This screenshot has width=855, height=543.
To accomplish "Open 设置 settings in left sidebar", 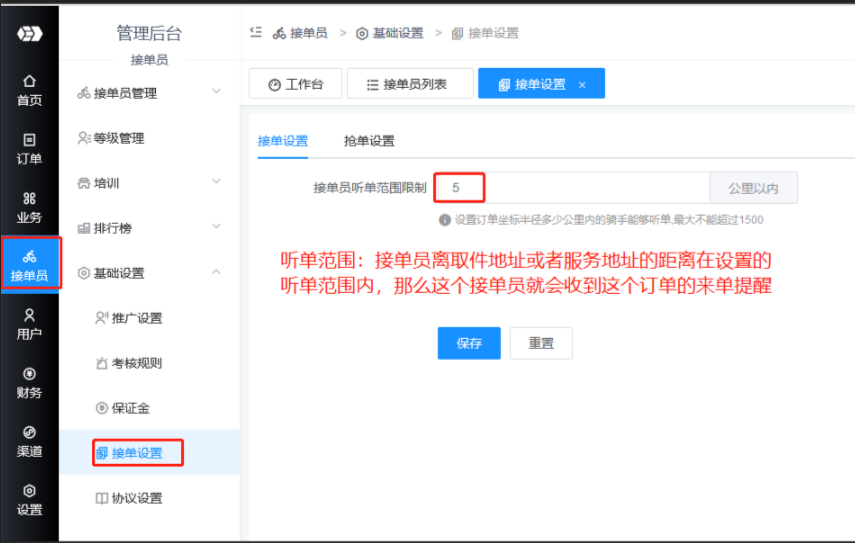I will [29, 498].
